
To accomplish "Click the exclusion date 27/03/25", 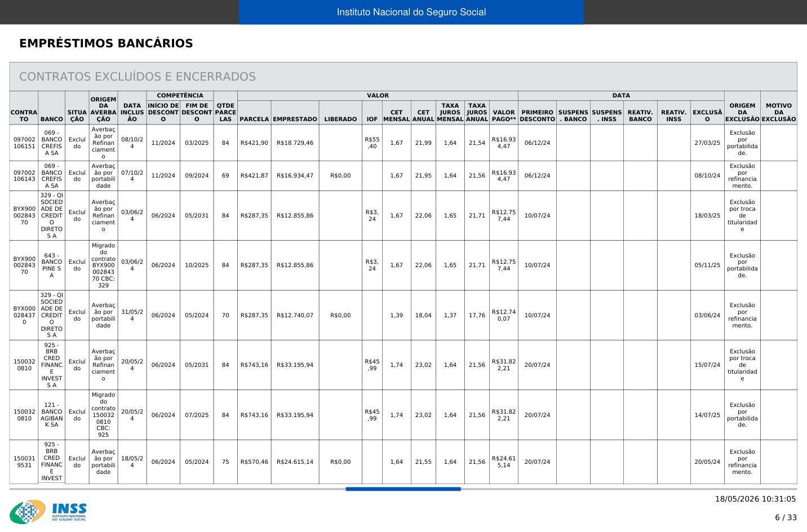I will (707, 143).
